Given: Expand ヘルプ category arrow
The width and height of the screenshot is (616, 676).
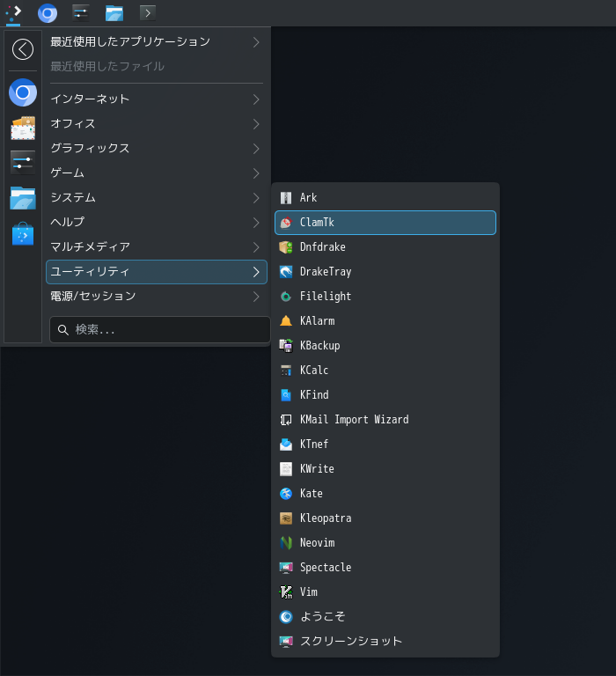Looking at the screenshot, I should click(256, 223).
